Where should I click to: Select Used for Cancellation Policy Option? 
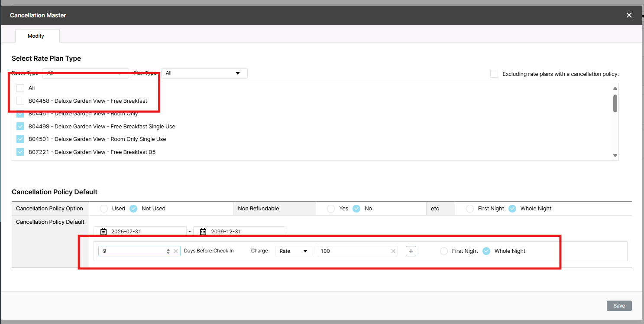pos(104,209)
